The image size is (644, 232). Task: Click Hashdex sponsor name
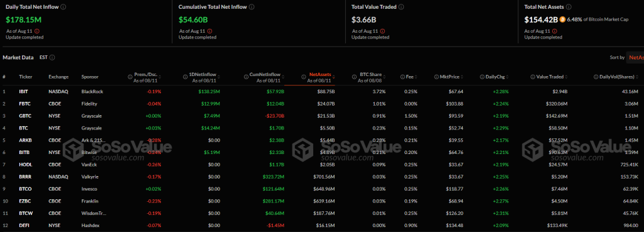click(90, 226)
